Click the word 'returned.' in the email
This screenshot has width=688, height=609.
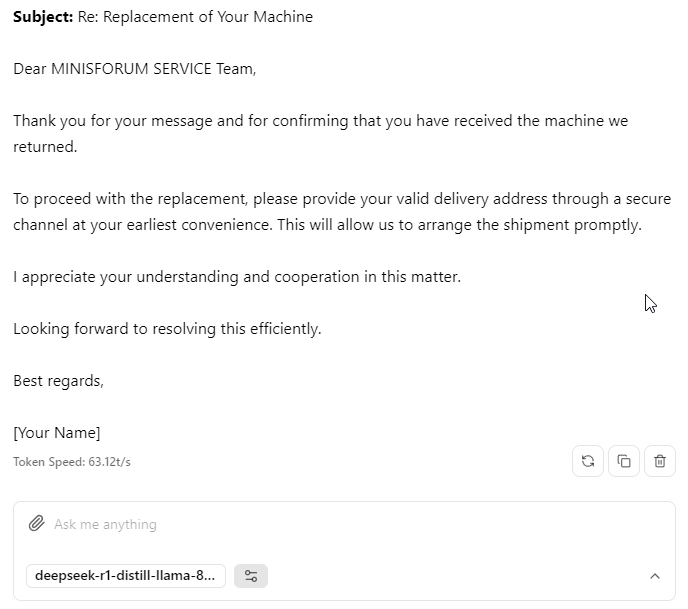45,147
